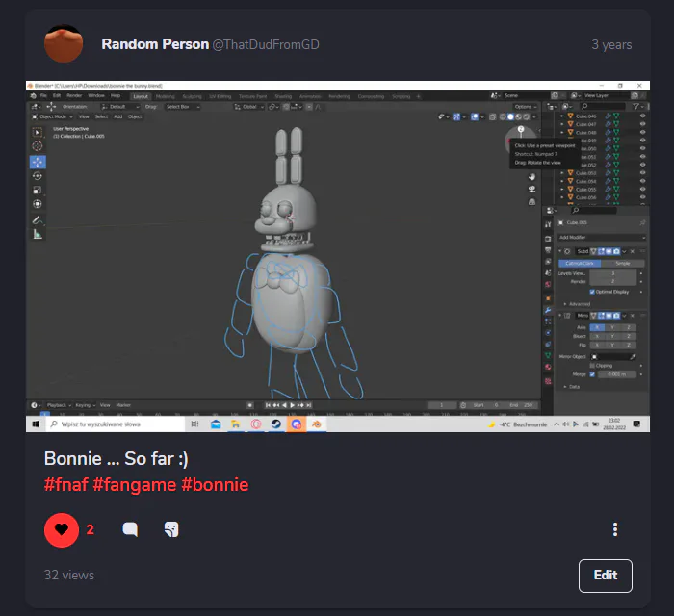
Task: Open Blender's File menu
Action: (x=43, y=96)
